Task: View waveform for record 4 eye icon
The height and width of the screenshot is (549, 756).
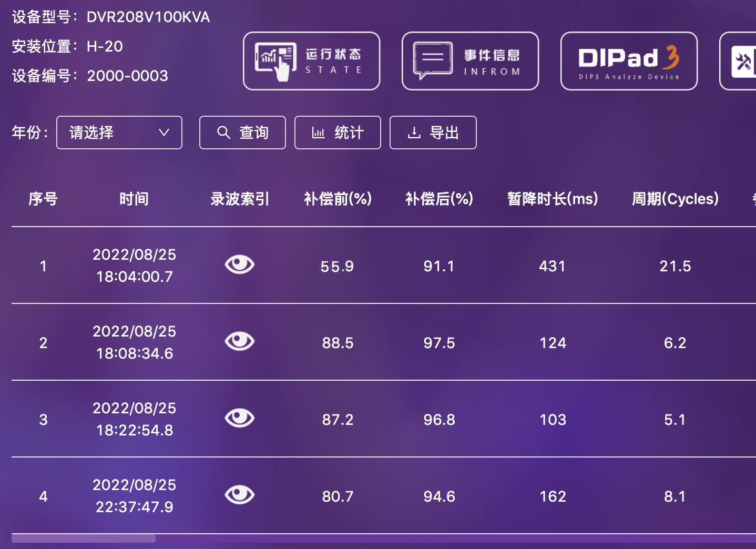Action: (240, 495)
